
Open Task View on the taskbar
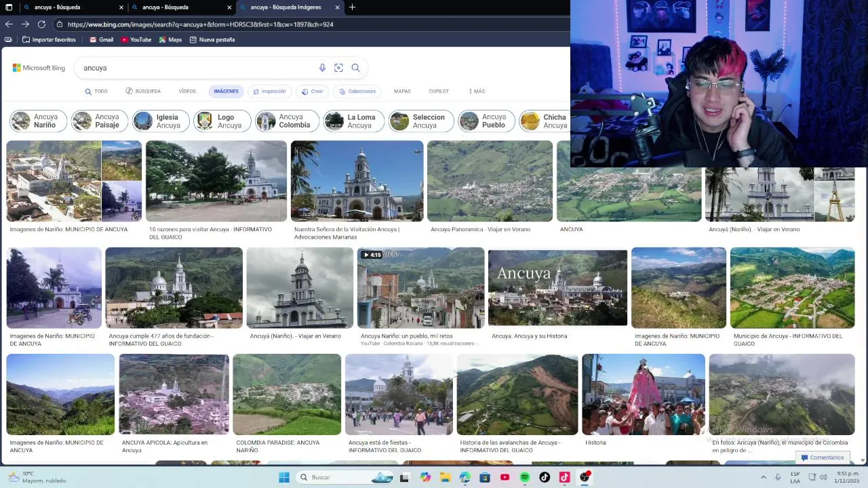click(x=404, y=477)
